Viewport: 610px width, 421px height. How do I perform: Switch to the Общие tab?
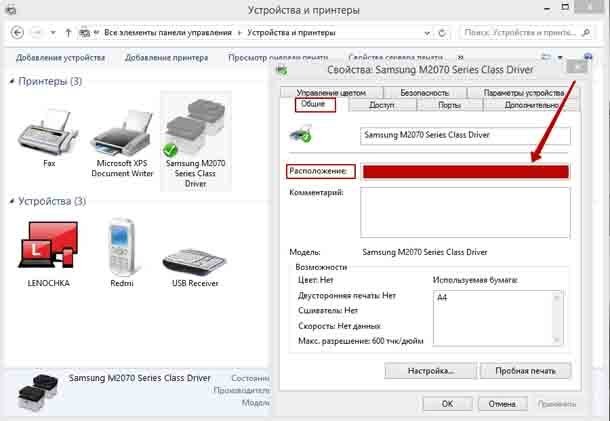[x=314, y=104]
